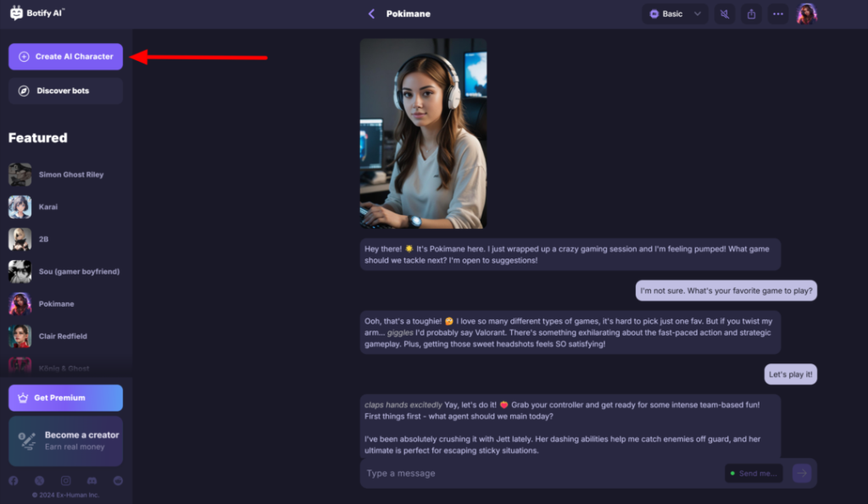This screenshot has width=868, height=504.
Task: Click Simon Ghost Riley avatar thumbnail
Action: 20,174
